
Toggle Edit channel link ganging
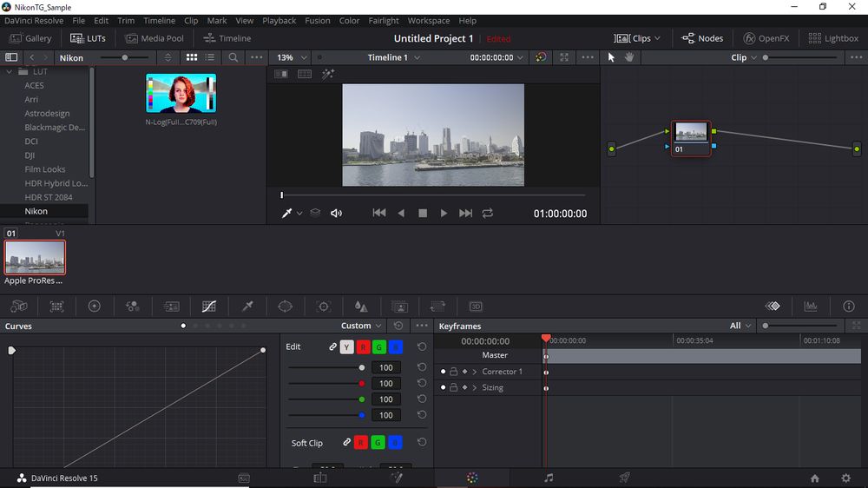[332, 346]
